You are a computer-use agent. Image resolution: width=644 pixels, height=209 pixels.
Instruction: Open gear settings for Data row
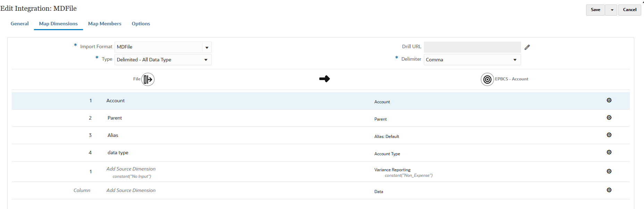click(x=609, y=190)
